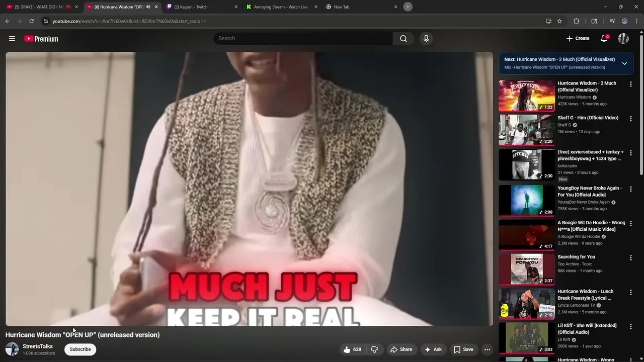Screen dimensions: 644x362
Task: Install app icon in address bar
Action: tap(548, 21)
